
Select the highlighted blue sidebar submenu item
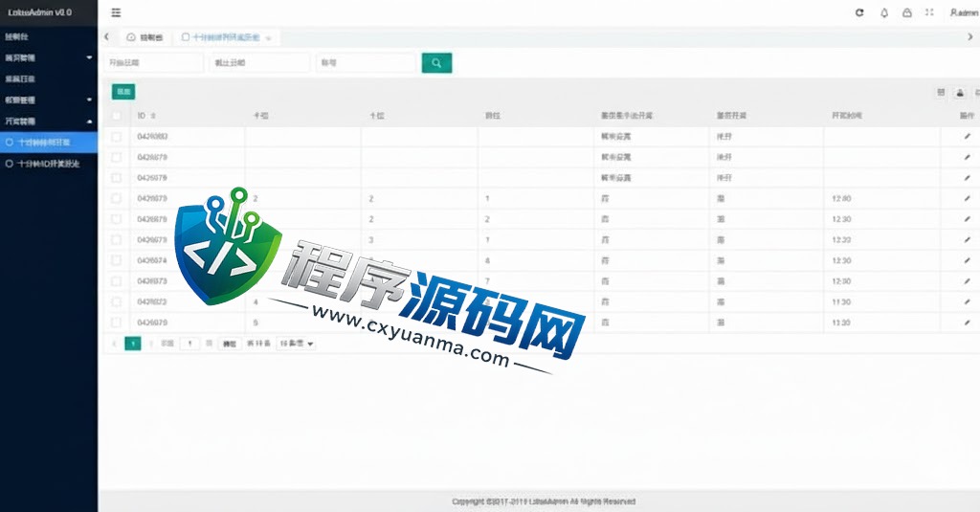[x=49, y=143]
